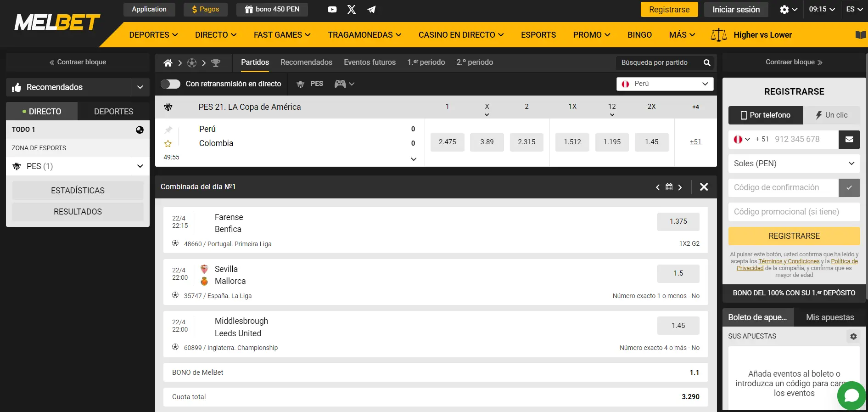This screenshot has width=868, height=412.
Task: Expand the DEPORTES menu
Action: pyautogui.click(x=154, y=35)
